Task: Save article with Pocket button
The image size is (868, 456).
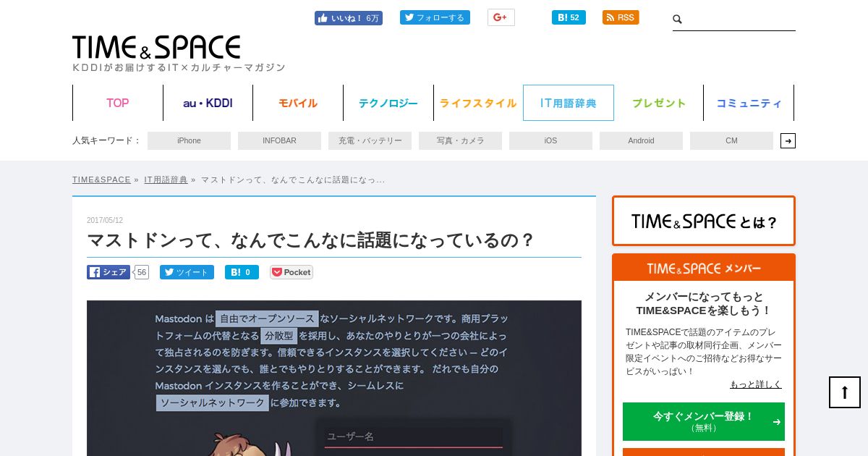Action: (291, 272)
